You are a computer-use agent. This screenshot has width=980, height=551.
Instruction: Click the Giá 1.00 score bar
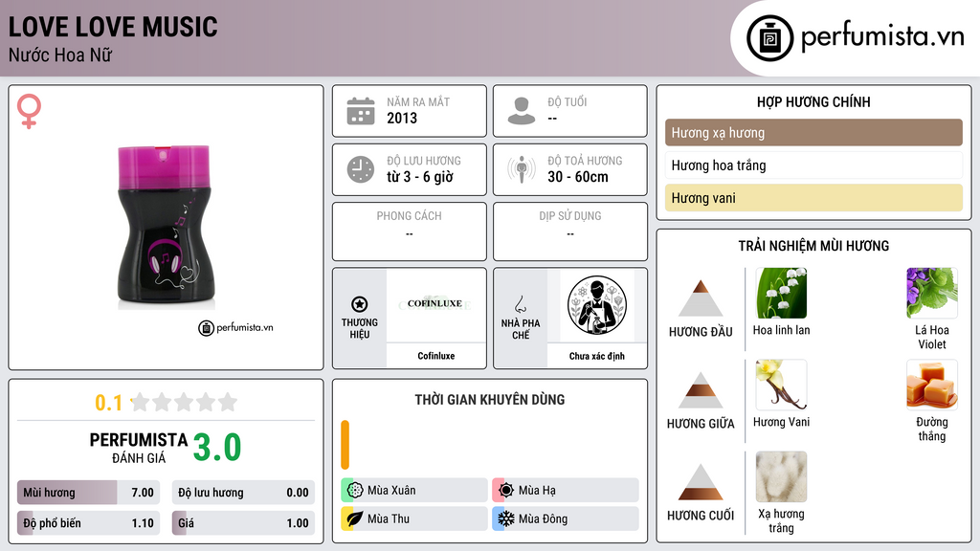[243, 523]
